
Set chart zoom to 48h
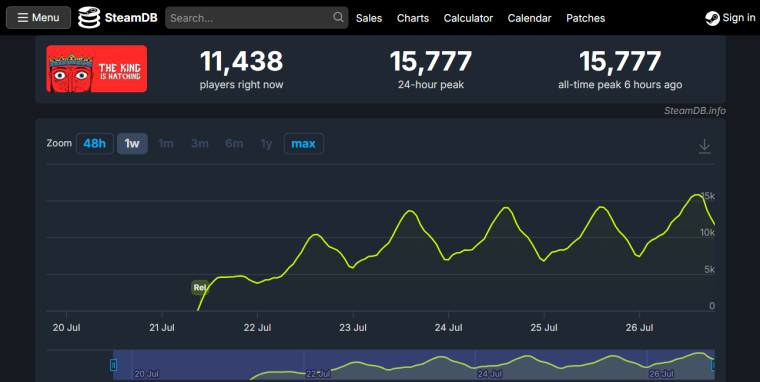[95, 143]
